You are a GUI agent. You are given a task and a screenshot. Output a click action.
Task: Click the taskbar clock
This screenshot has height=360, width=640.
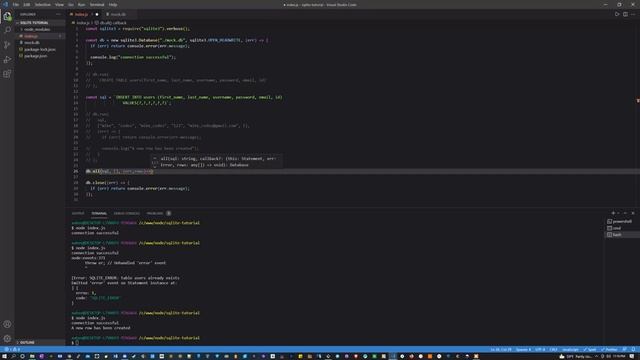(x=619, y=356)
